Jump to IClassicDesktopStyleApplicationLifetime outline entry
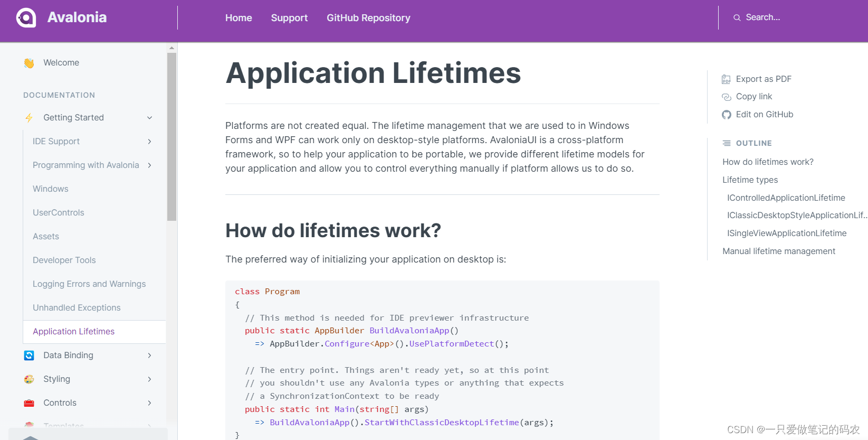The image size is (868, 440). coord(797,216)
